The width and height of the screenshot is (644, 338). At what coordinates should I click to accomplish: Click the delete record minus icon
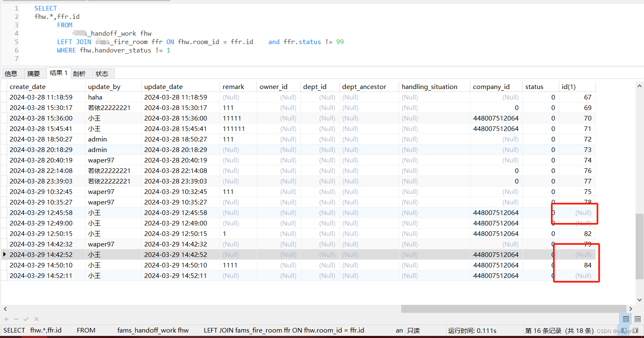click(16, 319)
